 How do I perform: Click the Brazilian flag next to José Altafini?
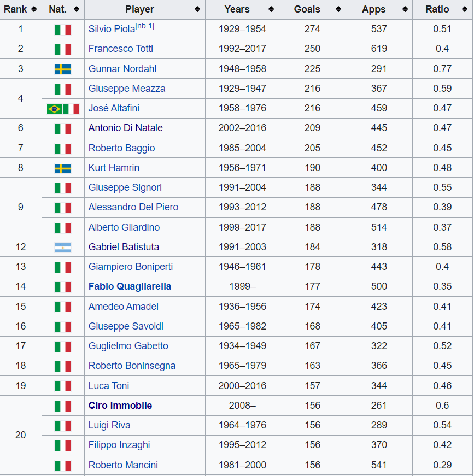pyautogui.click(x=55, y=108)
